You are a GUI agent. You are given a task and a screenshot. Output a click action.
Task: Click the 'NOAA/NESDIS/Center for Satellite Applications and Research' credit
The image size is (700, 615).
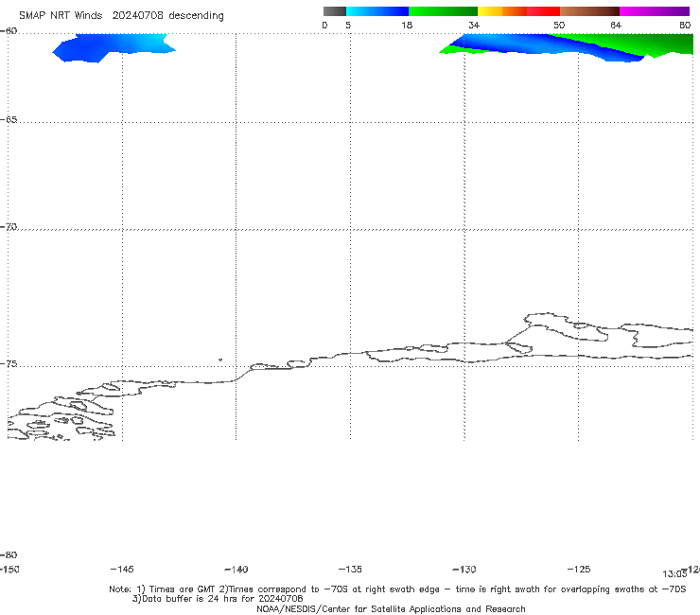(391, 609)
